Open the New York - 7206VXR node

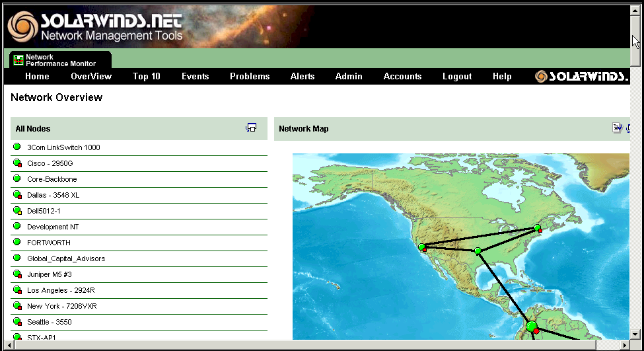click(62, 306)
